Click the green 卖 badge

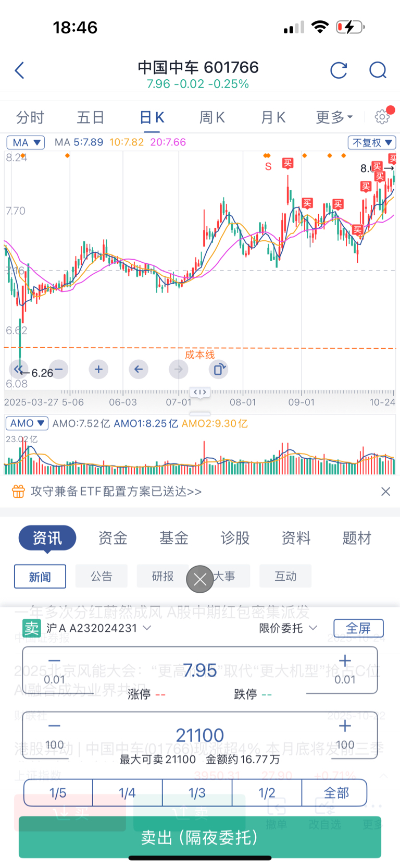point(32,628)
